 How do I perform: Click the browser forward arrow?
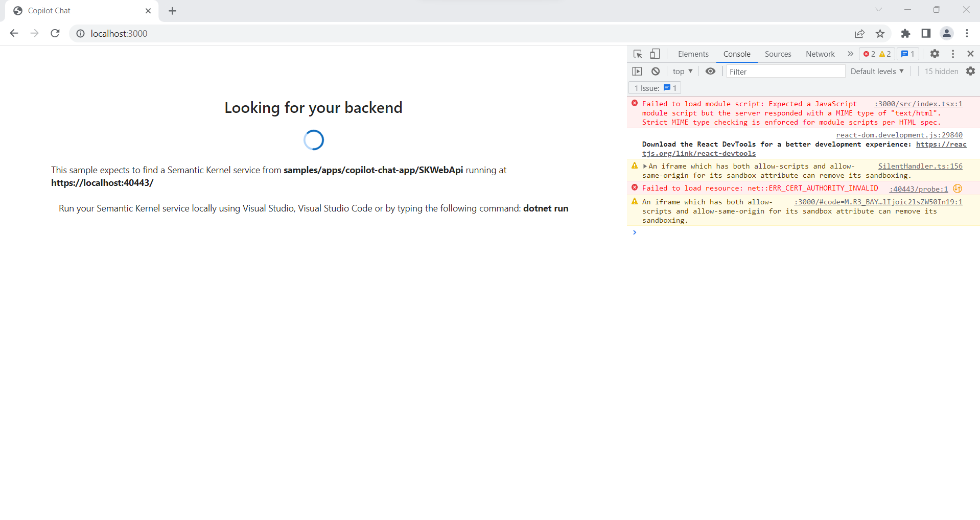[x=34, y=33]
